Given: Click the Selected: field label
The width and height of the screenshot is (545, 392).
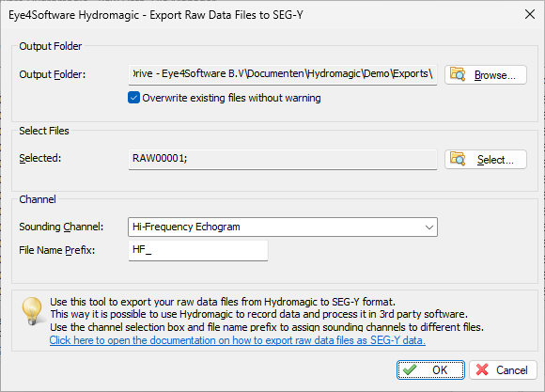Looking at the screenshot, I should pyautogui.click(x=40, y=158).
